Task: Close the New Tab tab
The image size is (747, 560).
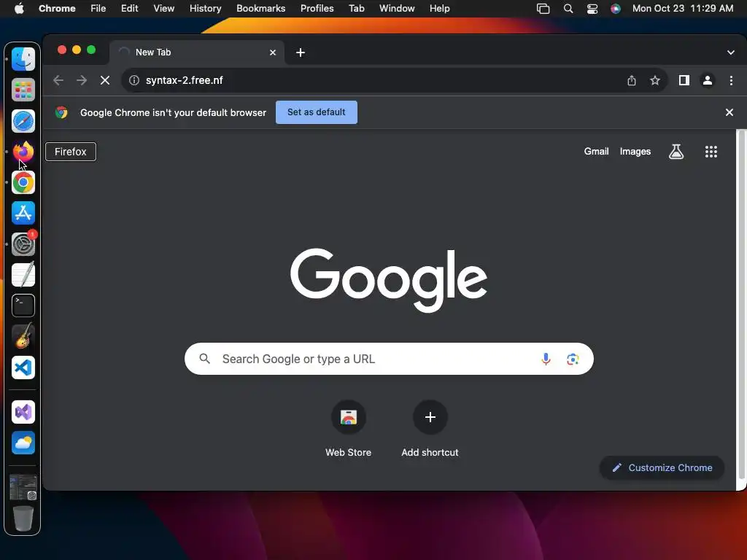Action: (x=273, y=52)
